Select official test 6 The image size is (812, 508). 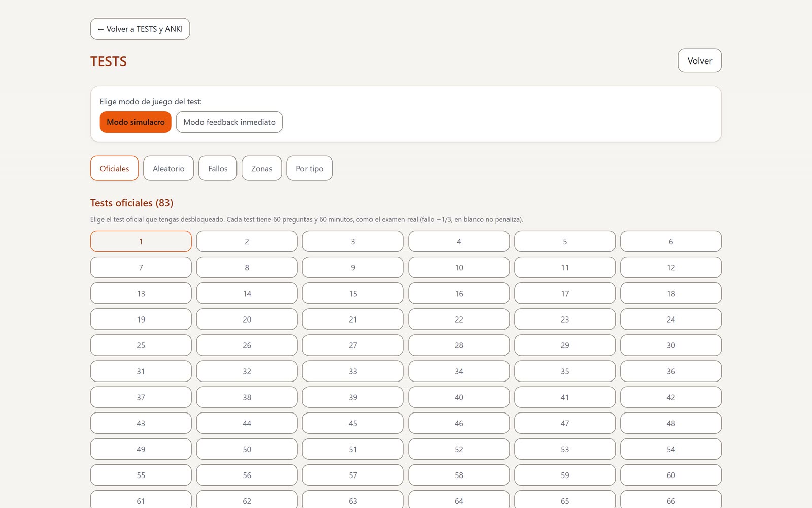(671, 241)
